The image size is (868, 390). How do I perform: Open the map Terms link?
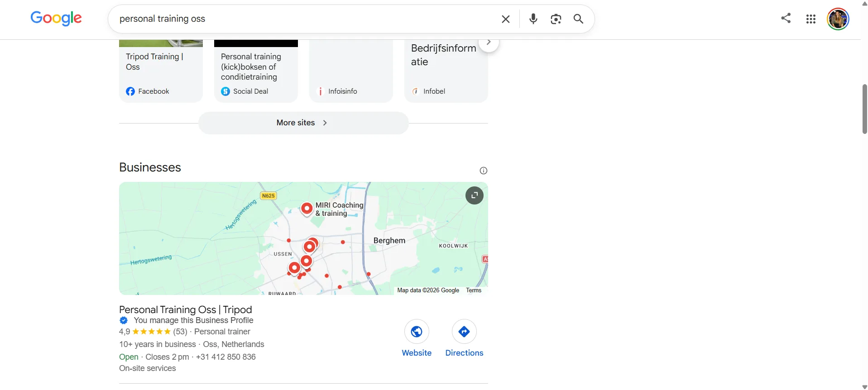pos(474,290)
